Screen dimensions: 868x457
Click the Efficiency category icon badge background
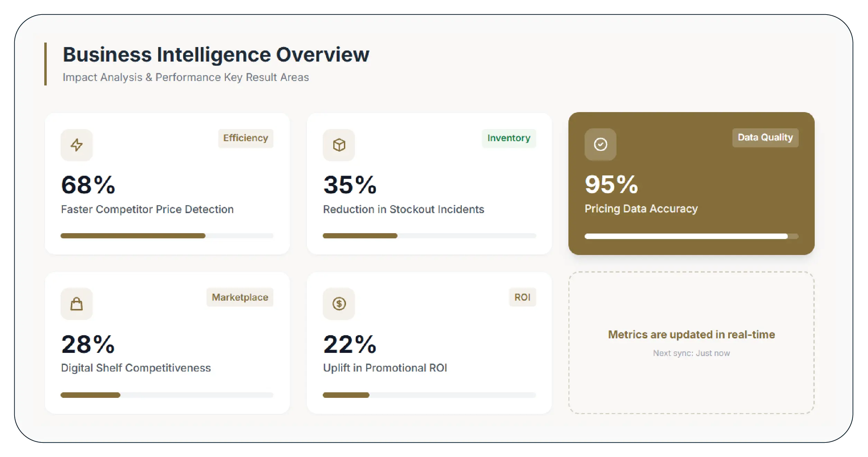tap(76, 145)
